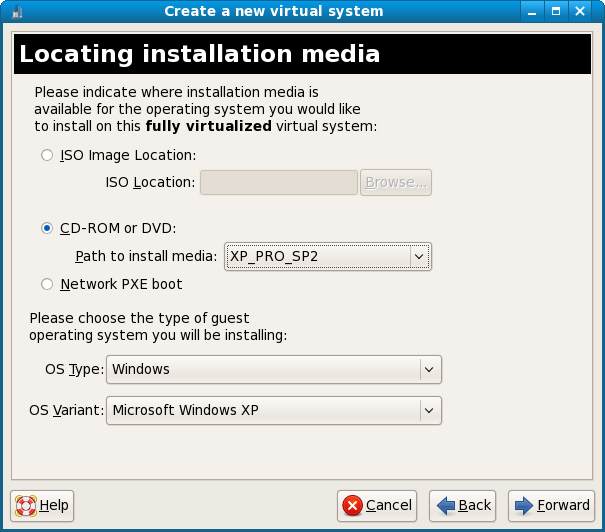
Task: Click the 'Path to install media:' label
Action: 146,256
